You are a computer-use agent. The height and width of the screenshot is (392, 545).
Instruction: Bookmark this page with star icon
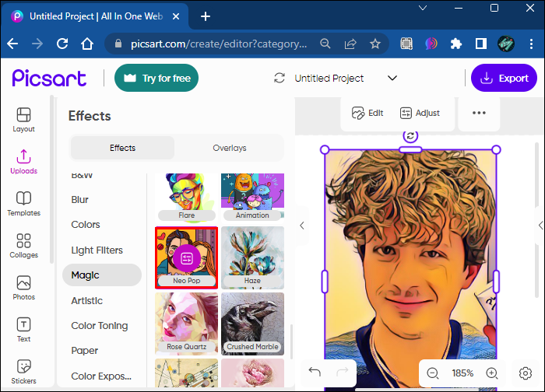(x=374, y=44)
